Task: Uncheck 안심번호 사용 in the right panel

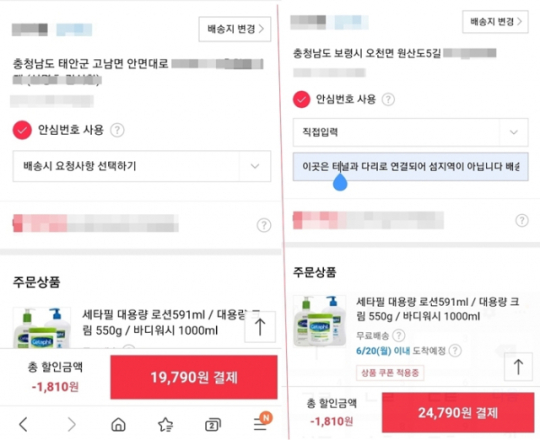Action: (301, 99)
